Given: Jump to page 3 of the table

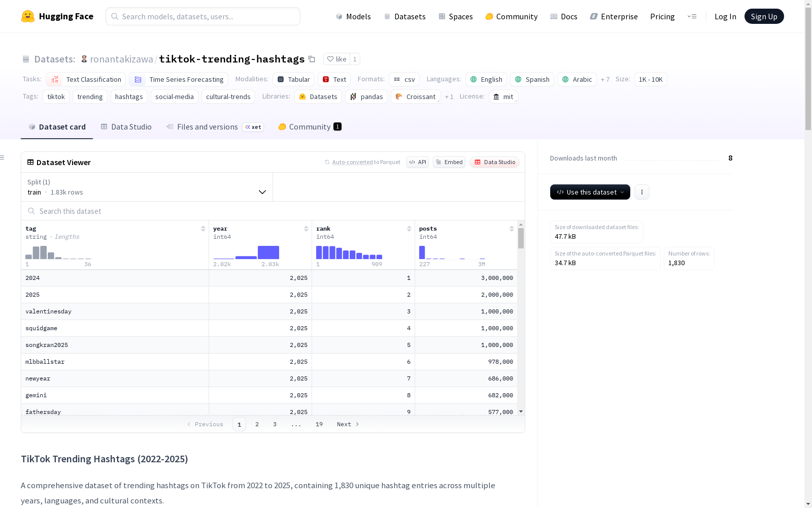Looking at the screenshot, I should [275, 424].
